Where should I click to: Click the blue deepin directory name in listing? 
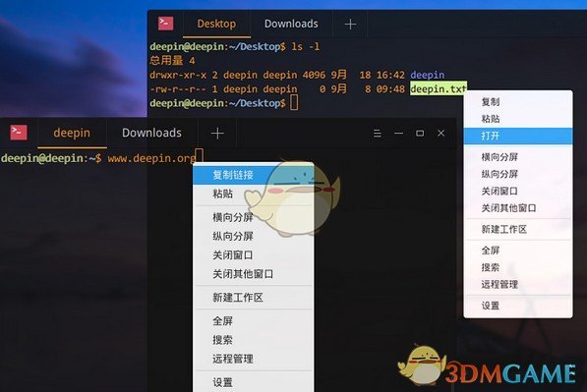pos(427,75)
